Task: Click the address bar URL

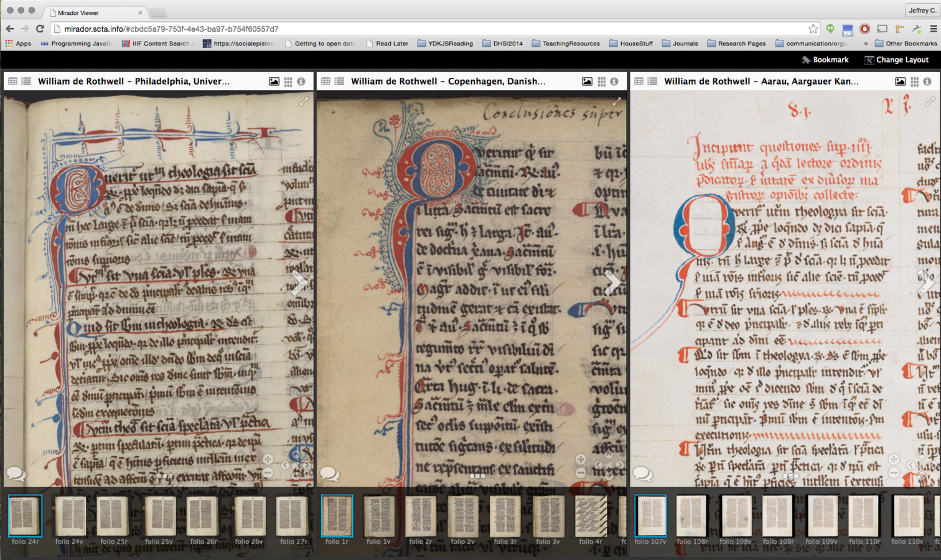Action: [x=171, y=29]
